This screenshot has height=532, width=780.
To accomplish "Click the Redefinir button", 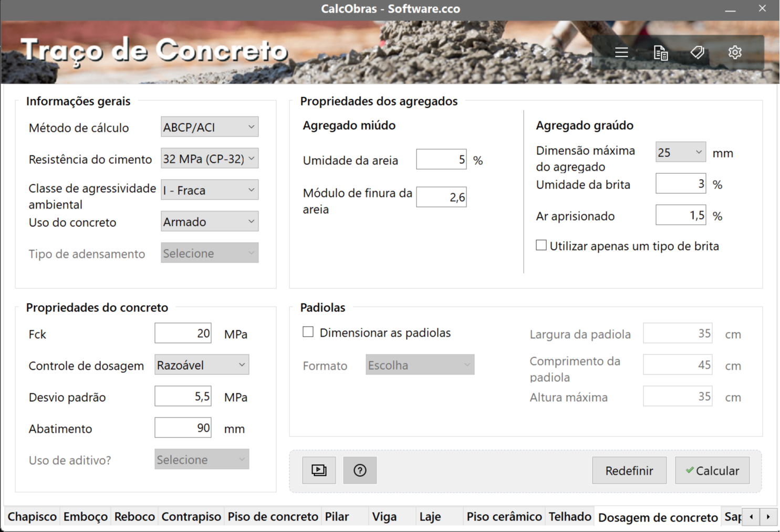I will (x=629, y=471).
